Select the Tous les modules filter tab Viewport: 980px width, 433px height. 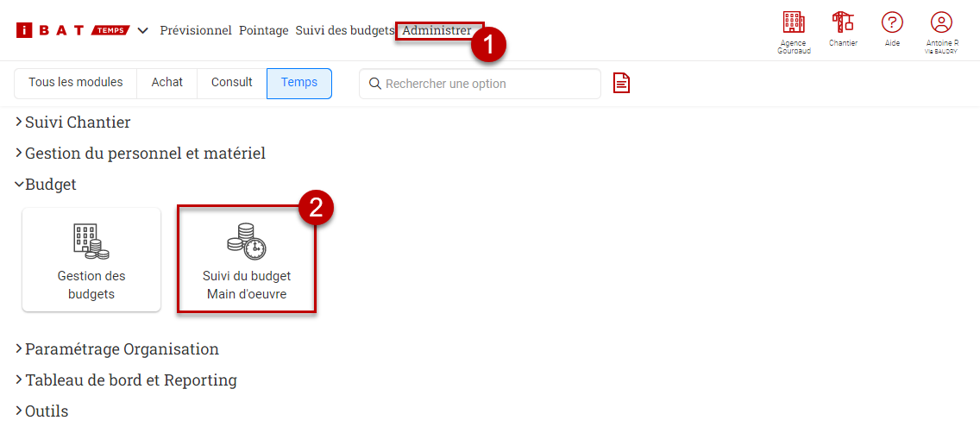pos(76,83)
